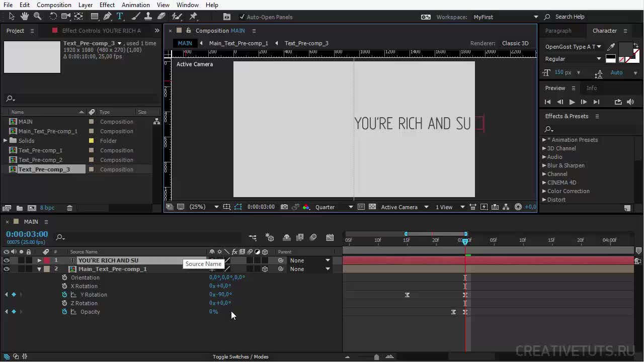
Task: Open the Composition menu
Action: (x=54, y=5)
